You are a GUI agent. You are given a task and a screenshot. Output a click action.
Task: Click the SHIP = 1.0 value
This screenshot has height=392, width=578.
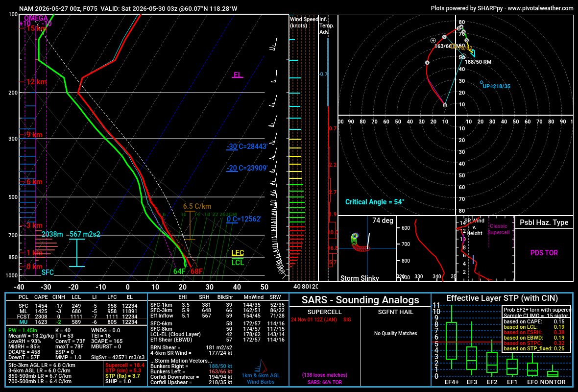[118, 382]
